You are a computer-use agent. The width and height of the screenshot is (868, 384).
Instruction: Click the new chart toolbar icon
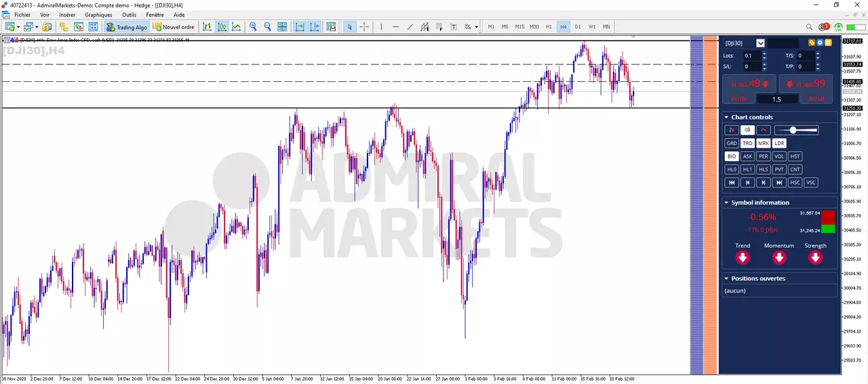pos(9,27)
